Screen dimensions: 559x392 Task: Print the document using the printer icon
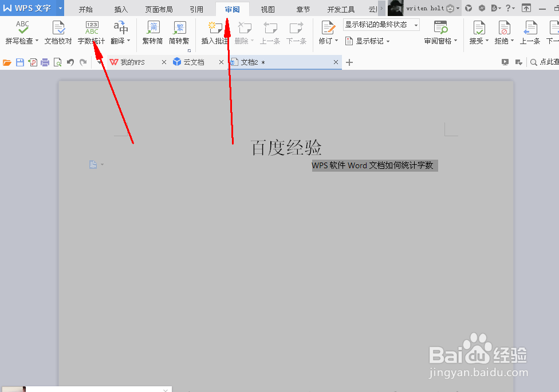[45, 63]
